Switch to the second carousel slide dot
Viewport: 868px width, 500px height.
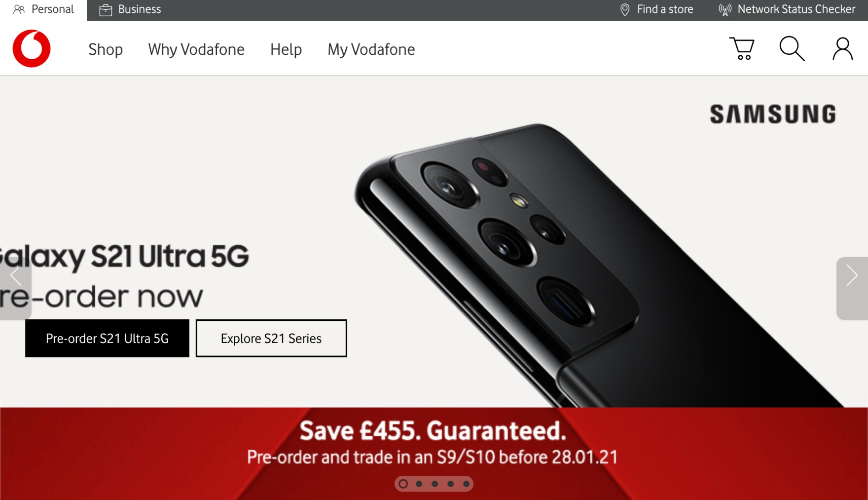coord(419,484)
